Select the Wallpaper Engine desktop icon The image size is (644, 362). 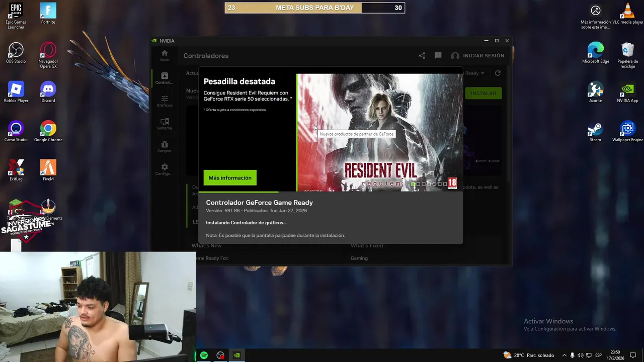627,131
